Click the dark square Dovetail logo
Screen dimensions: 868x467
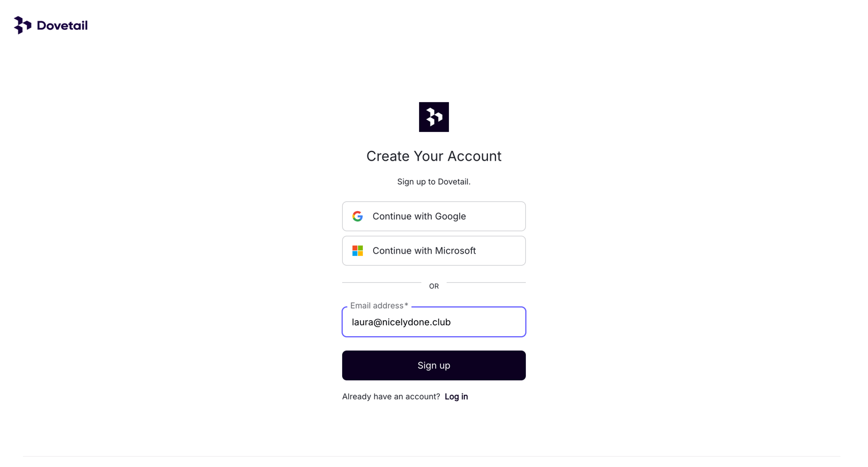click(x=434, y=117)
